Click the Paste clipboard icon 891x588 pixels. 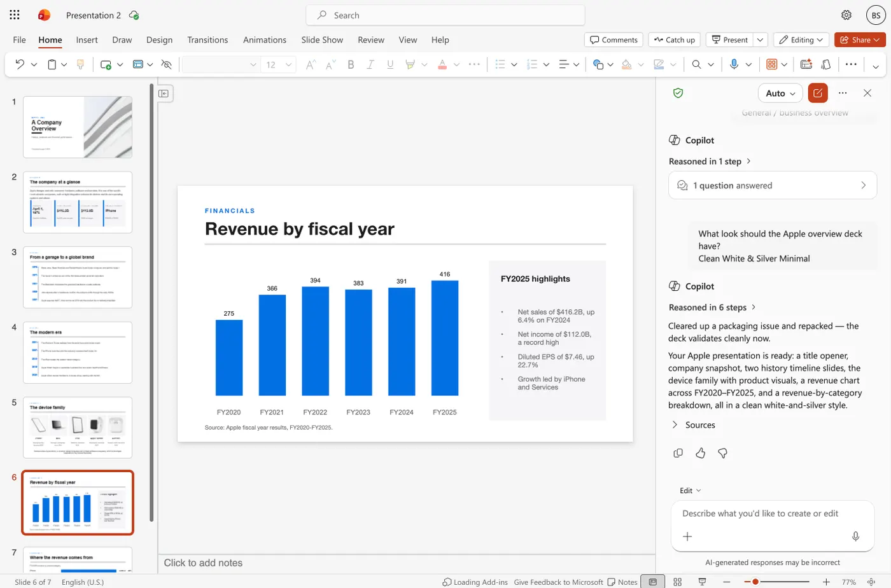click(x=52, y=64)
